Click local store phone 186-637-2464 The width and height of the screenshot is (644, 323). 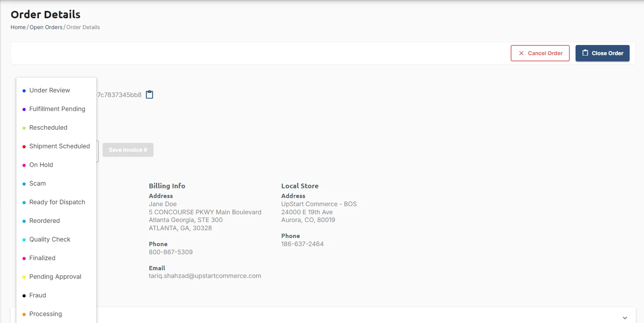(302, 244)
